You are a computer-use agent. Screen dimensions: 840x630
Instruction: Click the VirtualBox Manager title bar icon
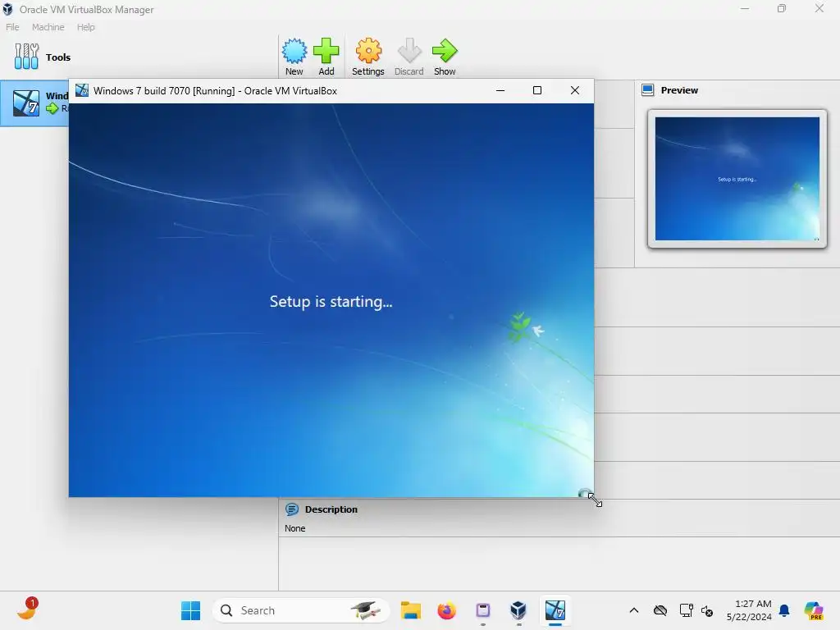pyautogui.click(x=7, y=9)
